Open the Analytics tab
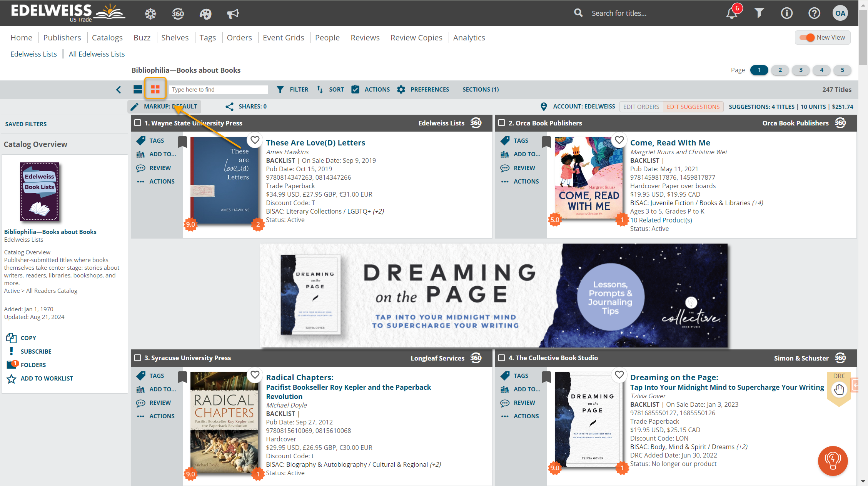This screenshot has width=868, height=486. (469, 38)
